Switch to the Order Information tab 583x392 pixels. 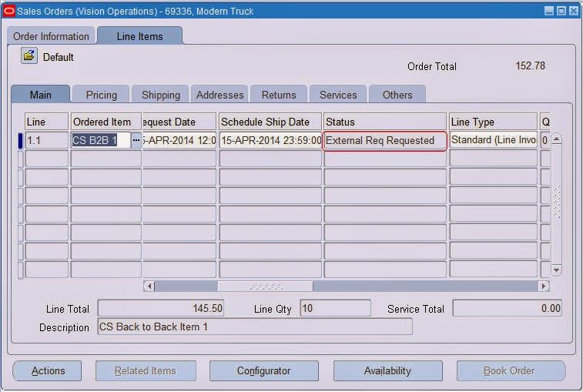click(x=51, y=36)
